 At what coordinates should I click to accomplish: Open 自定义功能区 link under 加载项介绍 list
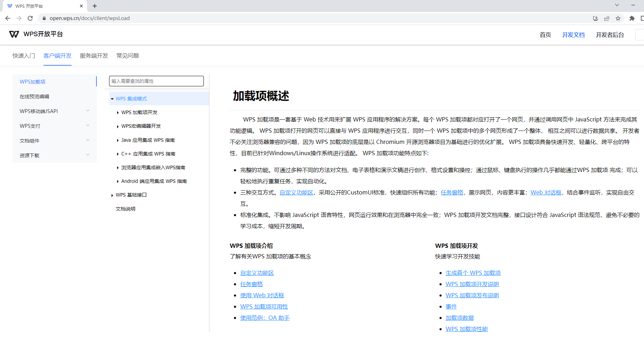(x=257, y=273)
